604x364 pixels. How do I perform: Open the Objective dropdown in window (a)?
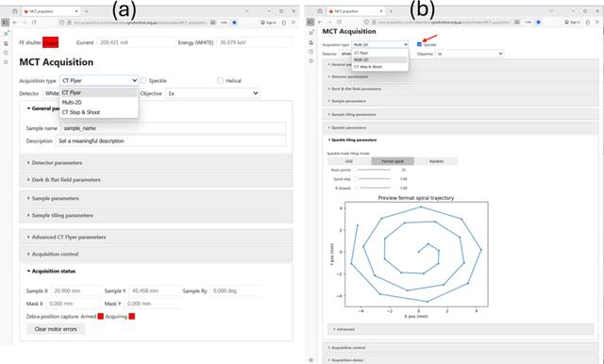tap(212, 93)
